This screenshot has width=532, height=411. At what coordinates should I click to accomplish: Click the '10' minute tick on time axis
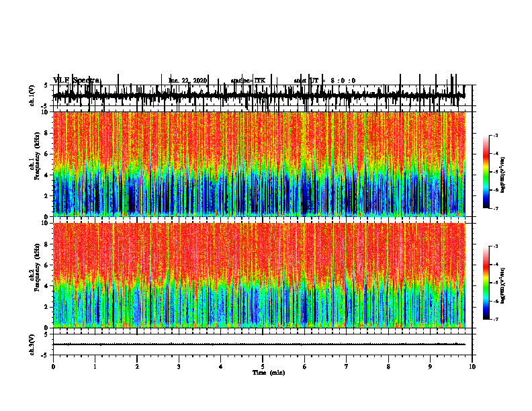(x=472, y=367)
